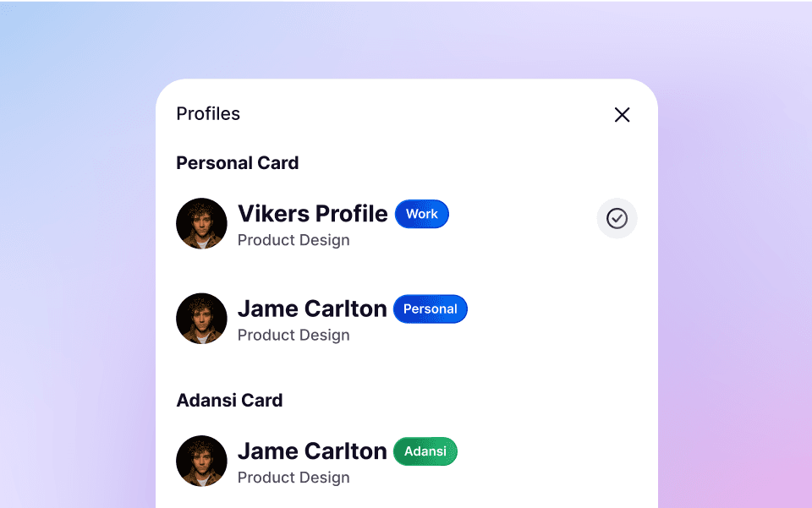Screen dimensions: 812x508
Task: Click Jame Carlton's avatar in Adansi Card
Action: click(x=201, y=461)
